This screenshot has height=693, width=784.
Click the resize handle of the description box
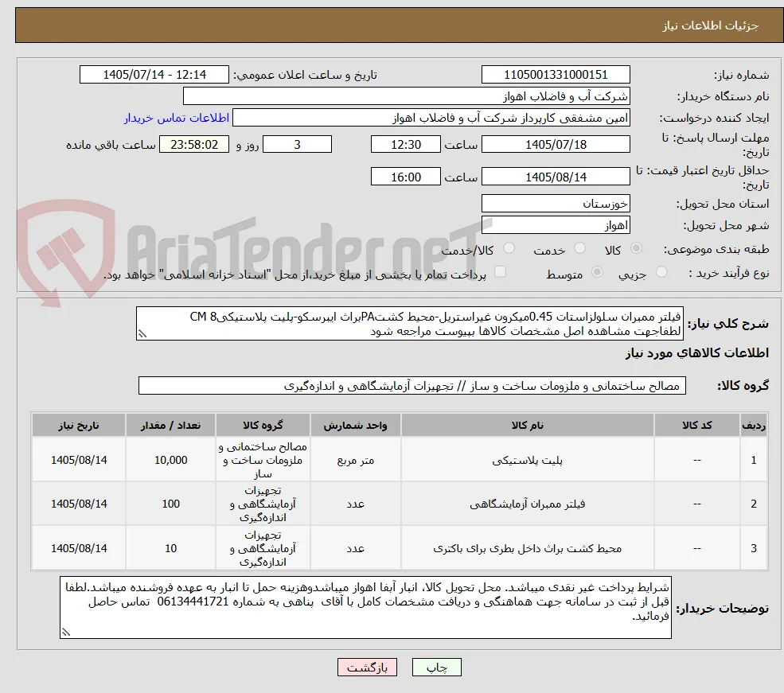click(142, 334)
